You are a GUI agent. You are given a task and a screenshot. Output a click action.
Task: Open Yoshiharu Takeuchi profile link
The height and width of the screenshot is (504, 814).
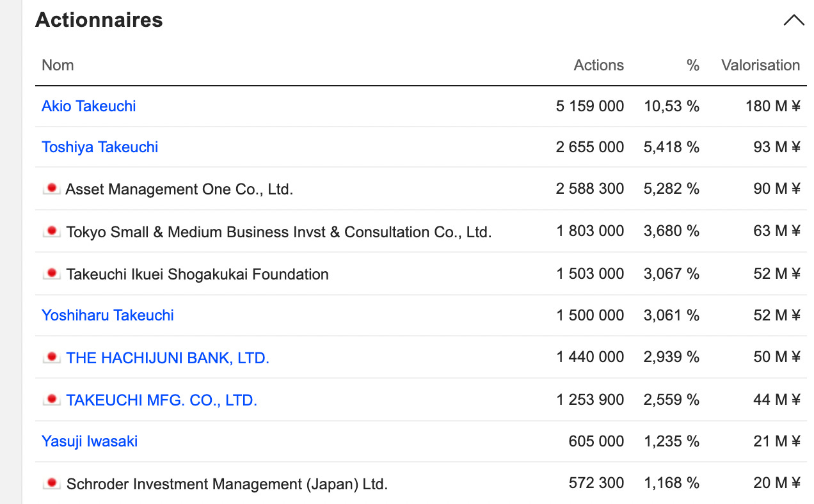click(x=108, y=315)
